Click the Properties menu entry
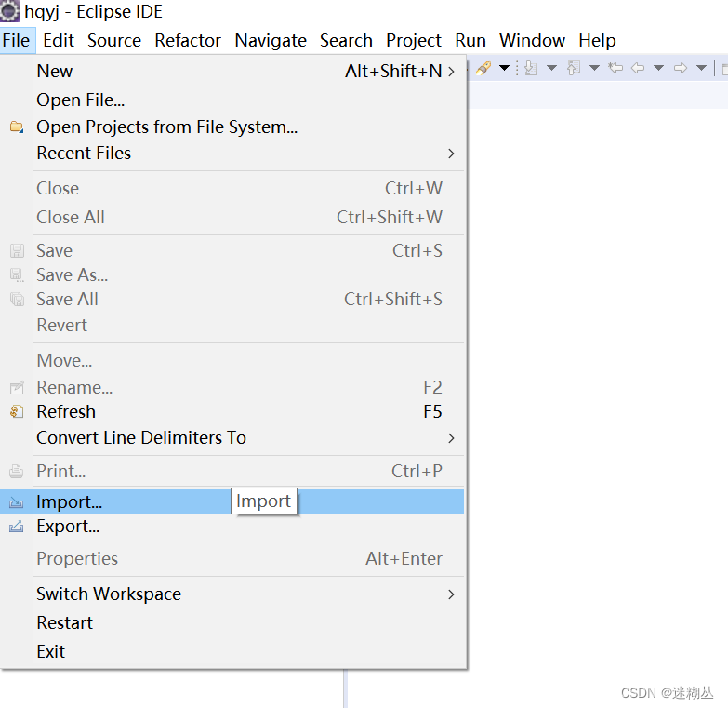The image size is (728, 708). click(232, 558)
